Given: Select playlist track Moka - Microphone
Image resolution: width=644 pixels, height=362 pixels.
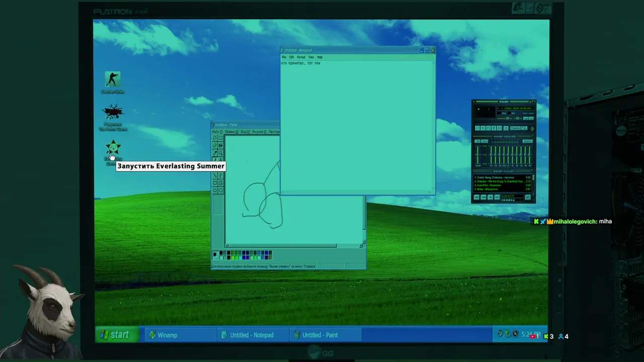Looking at the screenshot, I should [x=502, y=189].
